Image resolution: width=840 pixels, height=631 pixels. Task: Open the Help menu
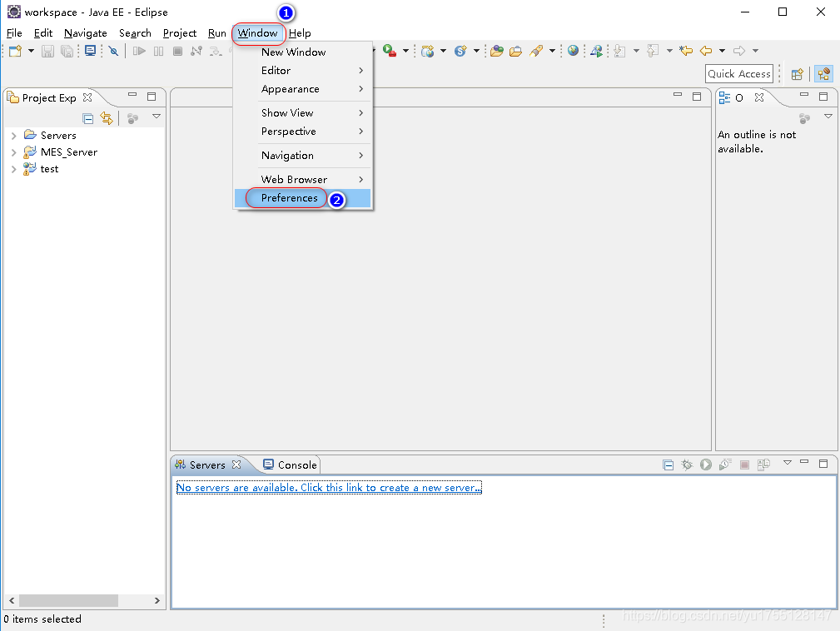click(x=300, y=33)
